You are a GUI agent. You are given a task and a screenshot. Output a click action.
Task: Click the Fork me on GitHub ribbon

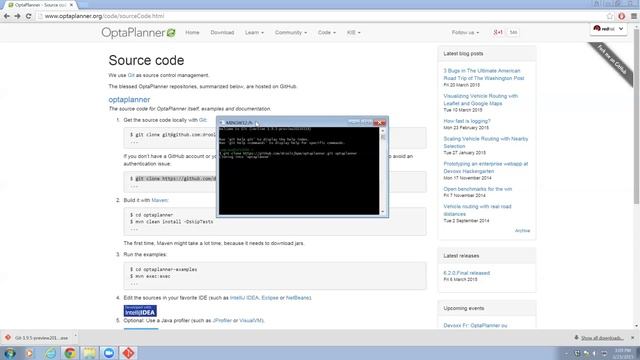(611, 64)
